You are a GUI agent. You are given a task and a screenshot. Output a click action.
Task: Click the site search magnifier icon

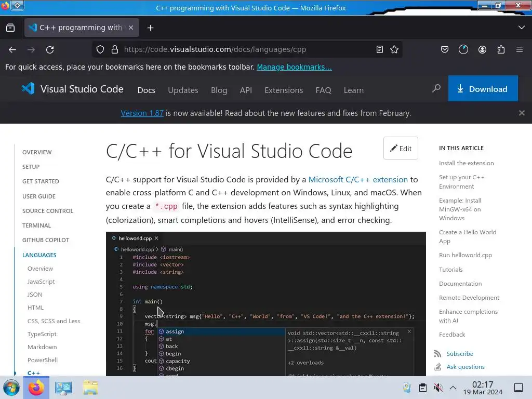pyautogui.click(x=436, y=88)
